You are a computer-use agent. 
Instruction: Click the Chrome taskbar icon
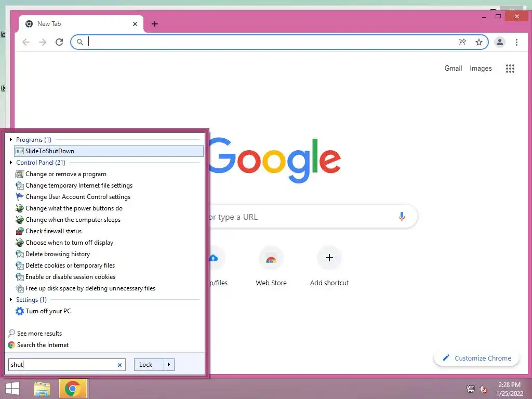[73, 389]
